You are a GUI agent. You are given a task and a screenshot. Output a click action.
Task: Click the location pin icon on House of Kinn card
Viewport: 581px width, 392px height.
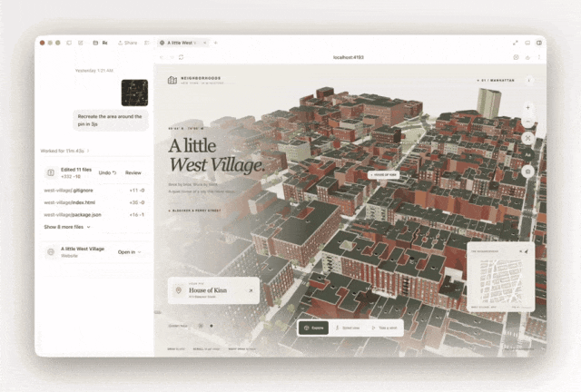(179, 290)
